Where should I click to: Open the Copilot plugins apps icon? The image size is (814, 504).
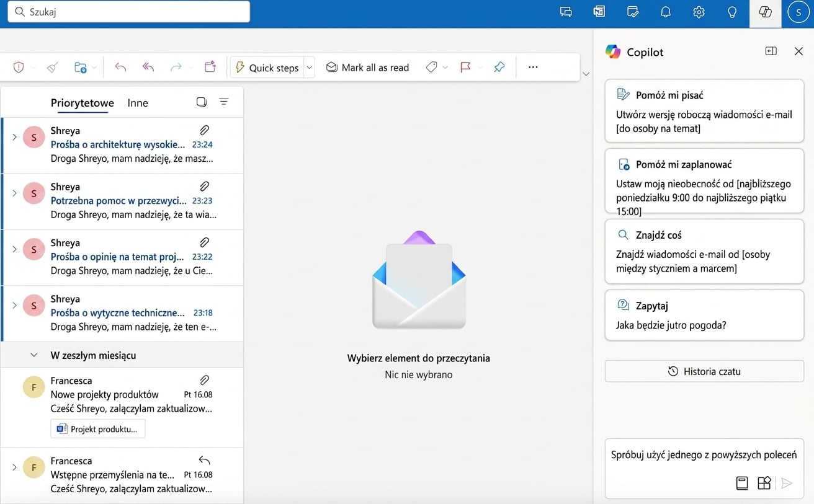click(764, 483)
